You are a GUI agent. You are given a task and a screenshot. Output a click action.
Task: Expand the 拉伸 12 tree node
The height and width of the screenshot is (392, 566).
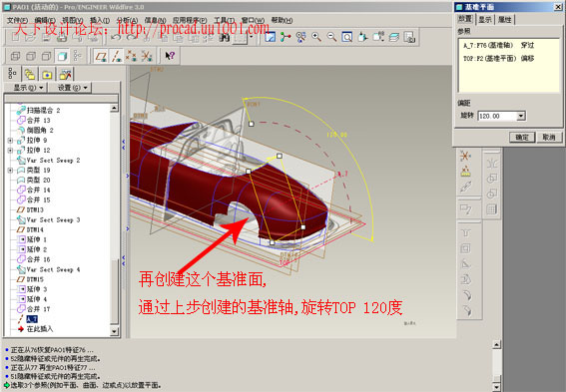[x=10, y=150]
